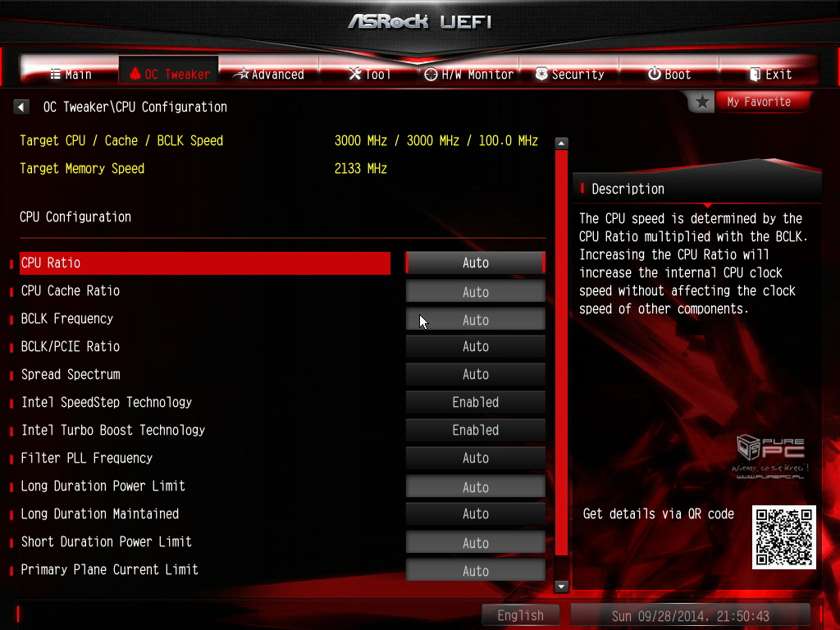Switch to the H/W Monitor tab
840x630 pixels.
point(469,74)
